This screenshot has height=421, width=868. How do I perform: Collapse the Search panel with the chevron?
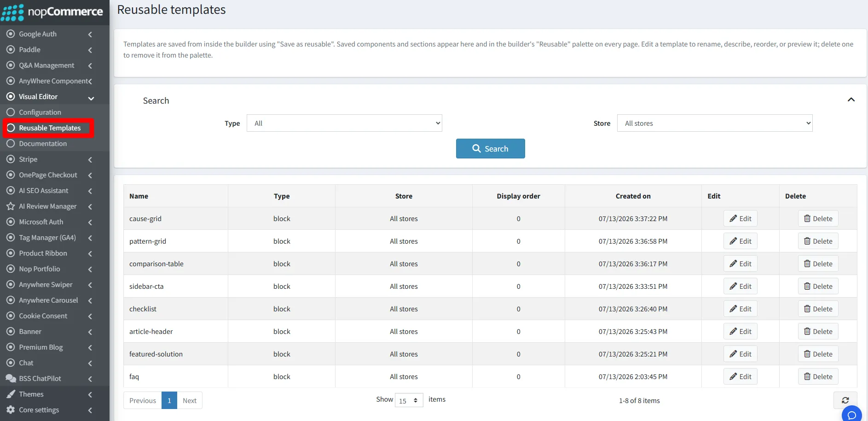[x=851, y=99]
